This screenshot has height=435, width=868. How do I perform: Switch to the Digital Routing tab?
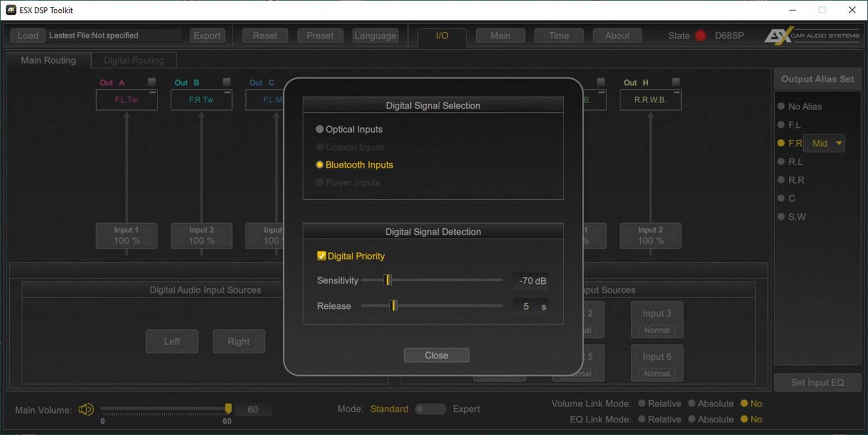pos(134,60)
